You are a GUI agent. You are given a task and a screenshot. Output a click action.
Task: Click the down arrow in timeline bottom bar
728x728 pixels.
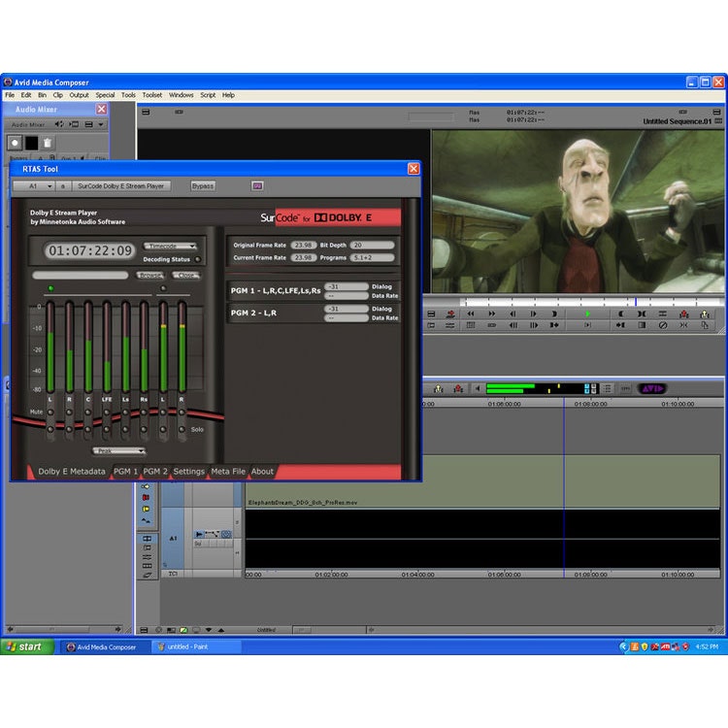pos(209,630)
